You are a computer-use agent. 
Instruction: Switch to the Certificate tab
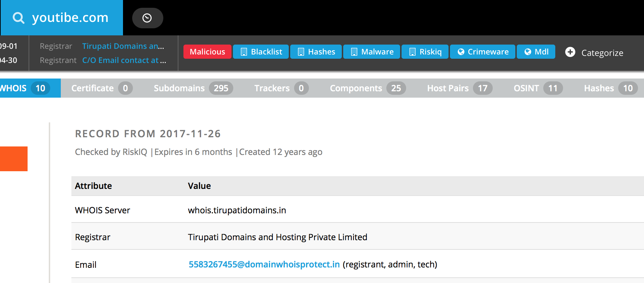coord(101,88)
